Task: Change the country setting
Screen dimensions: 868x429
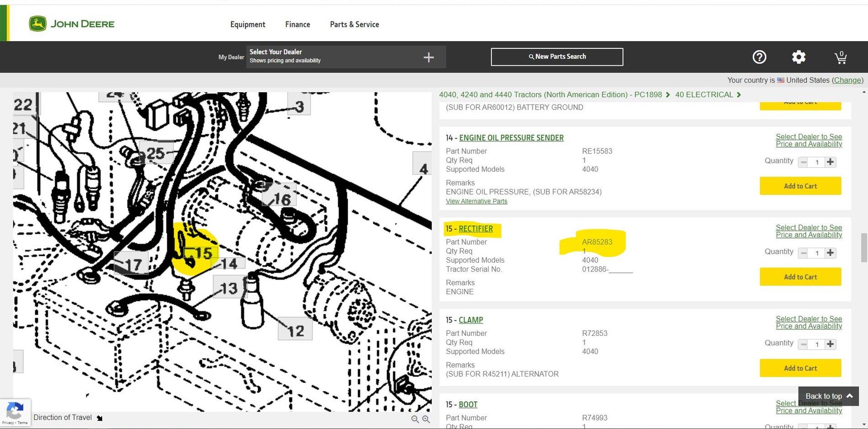Action: pos(847,80)
